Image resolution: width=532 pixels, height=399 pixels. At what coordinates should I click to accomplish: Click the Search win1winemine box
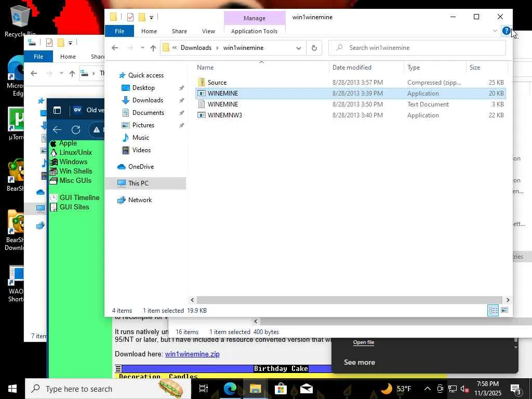tap(417, 48)
